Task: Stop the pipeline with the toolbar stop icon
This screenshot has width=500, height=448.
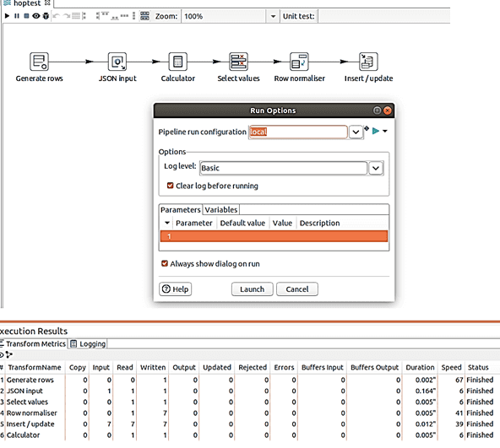Action: [x=26, y=16]
